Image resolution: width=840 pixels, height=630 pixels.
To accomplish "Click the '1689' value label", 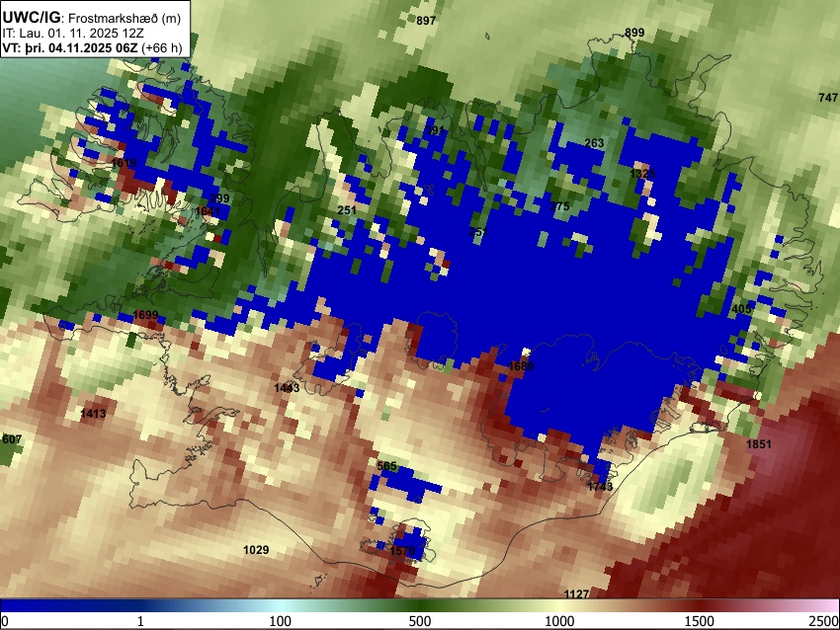I will coord(521,366).
